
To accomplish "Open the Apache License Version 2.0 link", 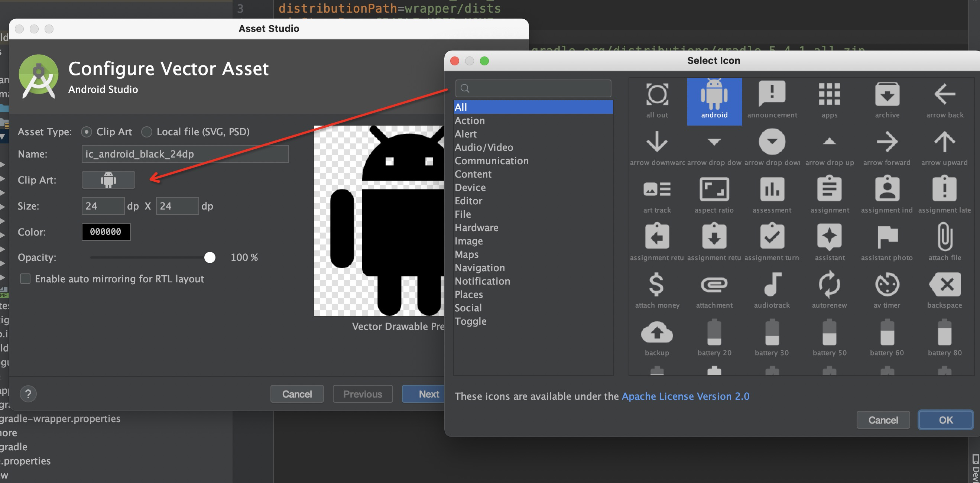I will 686,396.
